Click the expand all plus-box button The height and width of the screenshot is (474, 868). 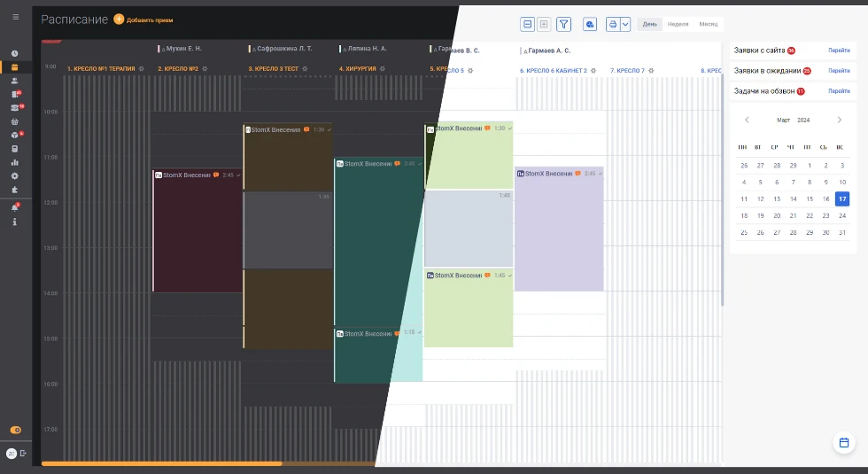coord(544,24)
